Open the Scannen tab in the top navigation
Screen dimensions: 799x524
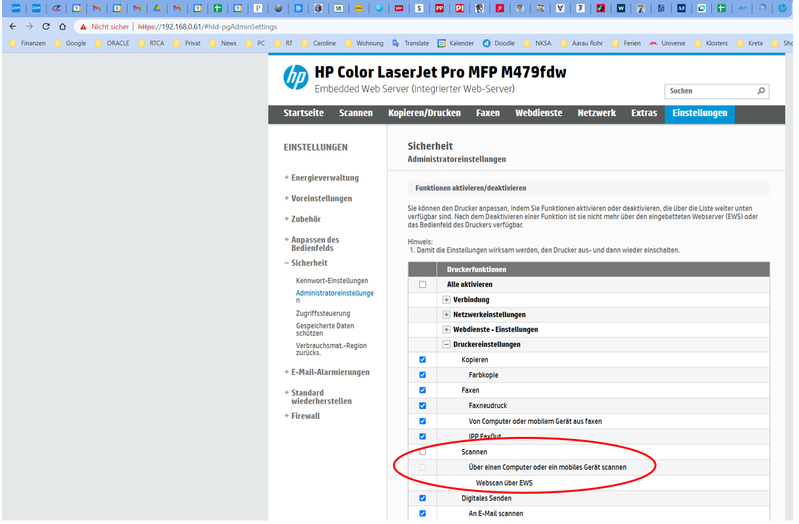coord(356,113)
